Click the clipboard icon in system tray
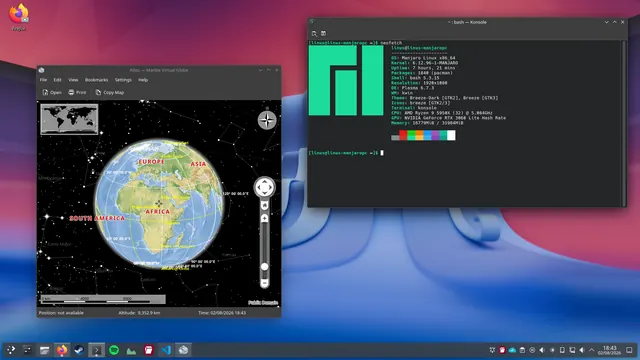The height and width of the screenshot is (360, 640). (522, 350)
